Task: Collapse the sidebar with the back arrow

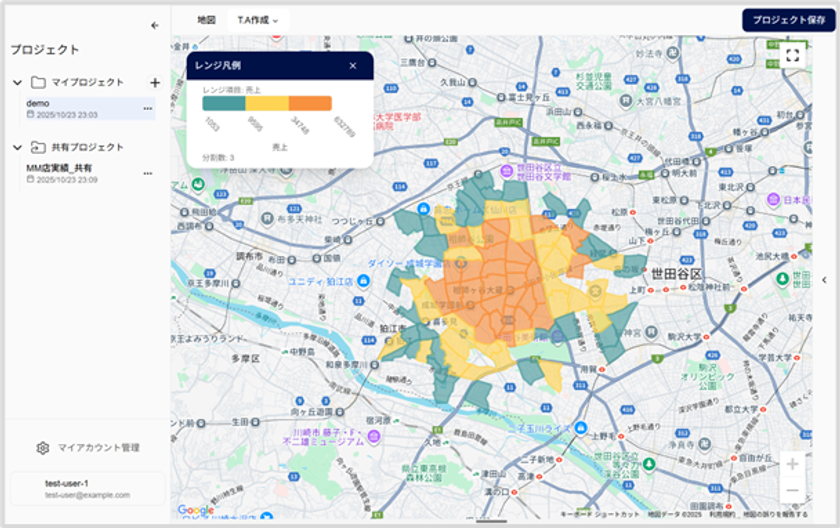Action: [x=154, y=25]
